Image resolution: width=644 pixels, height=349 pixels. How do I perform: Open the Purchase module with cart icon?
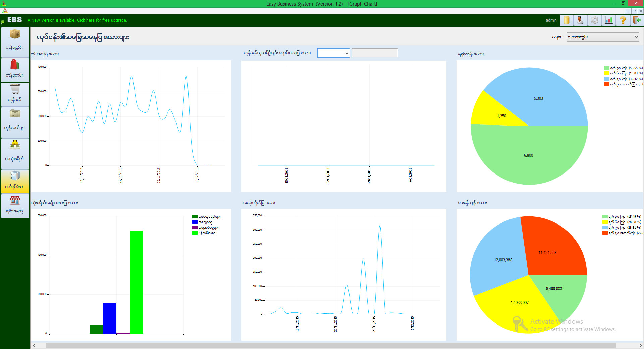point(15,95)
